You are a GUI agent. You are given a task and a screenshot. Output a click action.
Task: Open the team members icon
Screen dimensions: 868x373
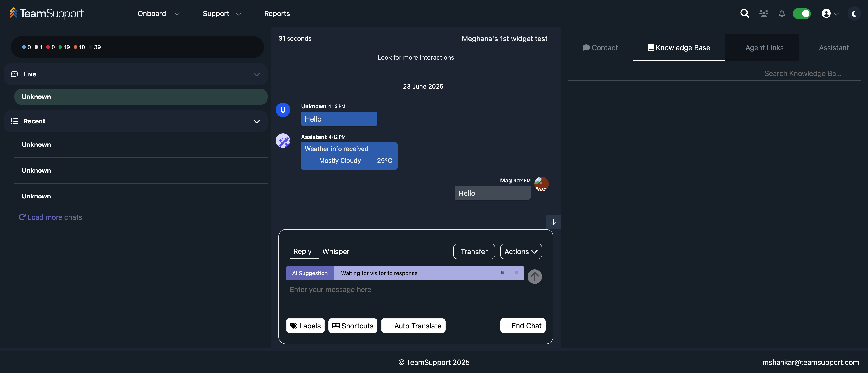(x=764, y=14)
